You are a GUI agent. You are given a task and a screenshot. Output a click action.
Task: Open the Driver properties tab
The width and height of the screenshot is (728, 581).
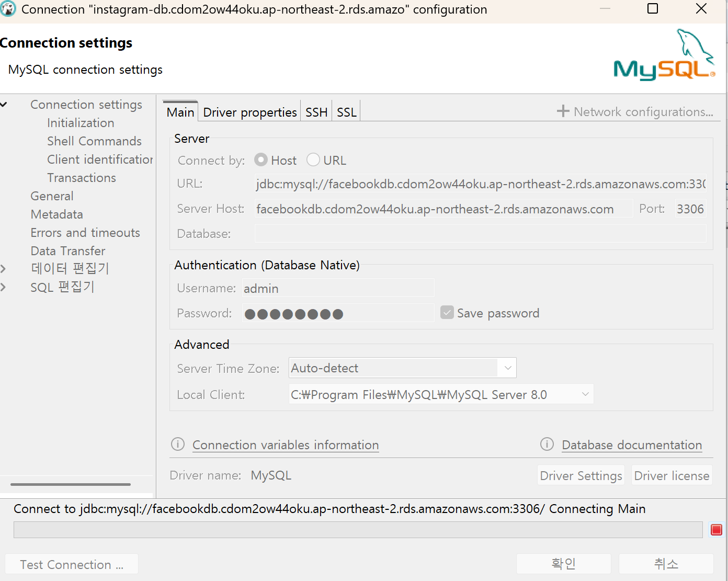pyautogui.click(x=250, y=112)
